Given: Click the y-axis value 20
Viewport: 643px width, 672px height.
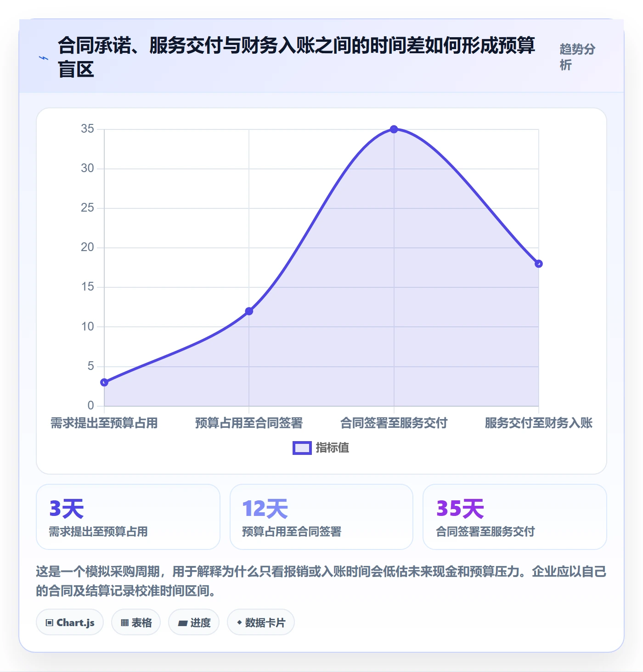Looking at the screenshot, I should (87, 247).
